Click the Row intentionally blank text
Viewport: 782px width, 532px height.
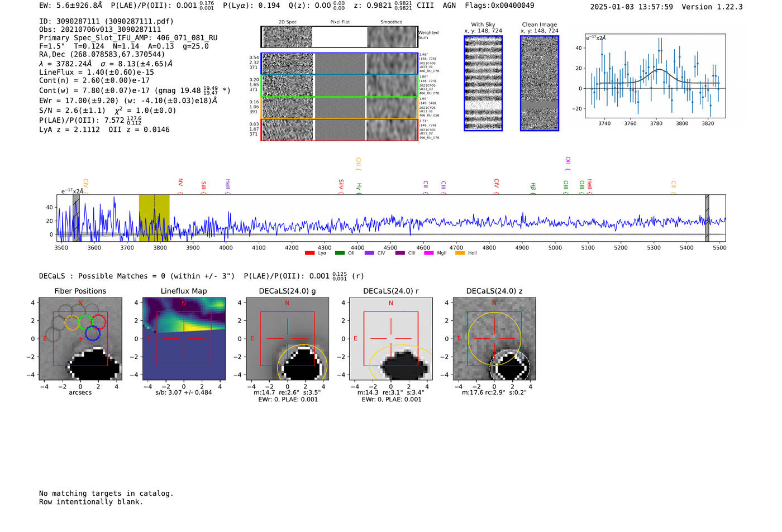point(91,502)
